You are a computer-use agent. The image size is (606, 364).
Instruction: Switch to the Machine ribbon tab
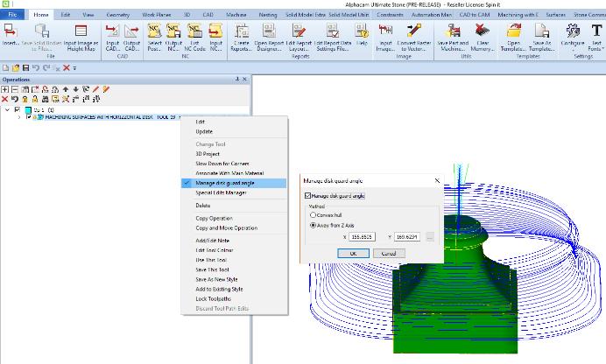point(236,15)
